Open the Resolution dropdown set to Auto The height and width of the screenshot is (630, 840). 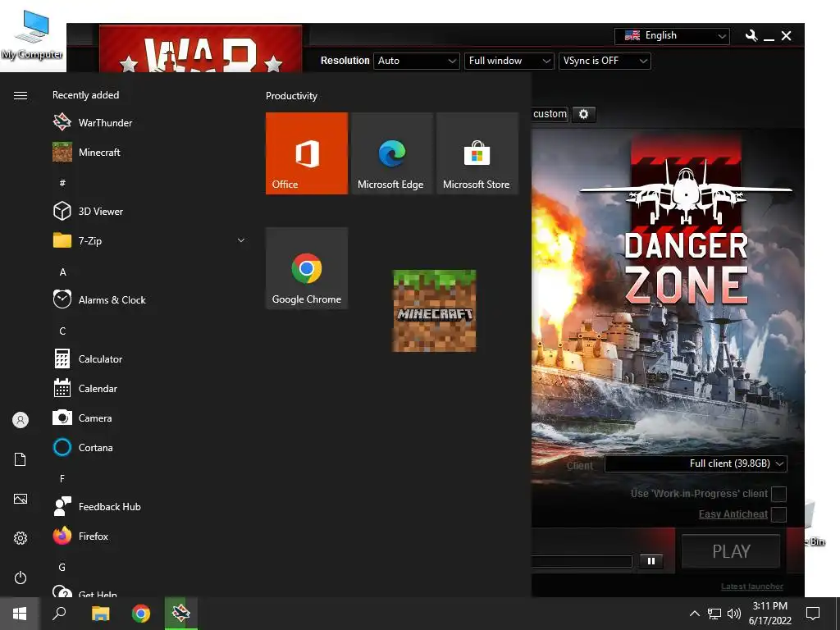point(416,61)
